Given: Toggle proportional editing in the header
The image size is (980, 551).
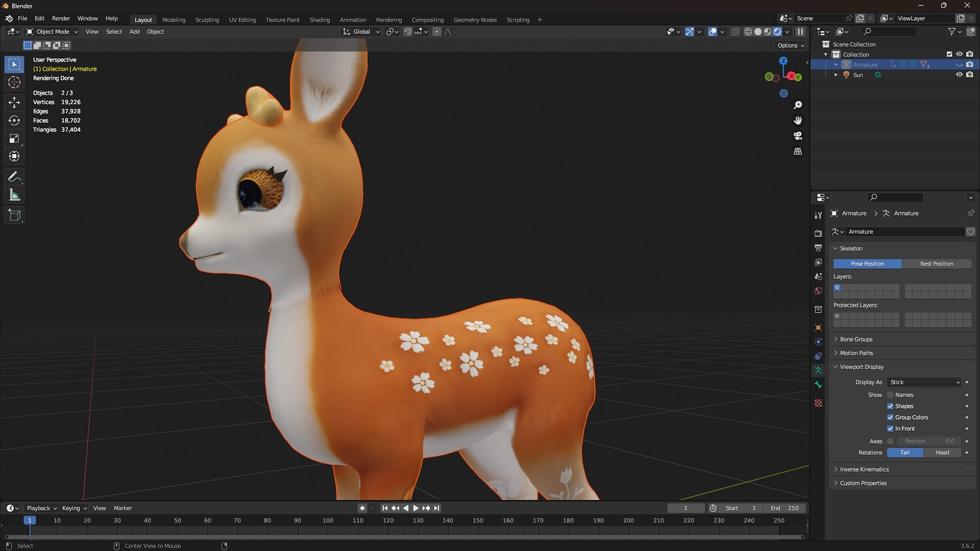Looking at the screenshot, I should [436, 31].
